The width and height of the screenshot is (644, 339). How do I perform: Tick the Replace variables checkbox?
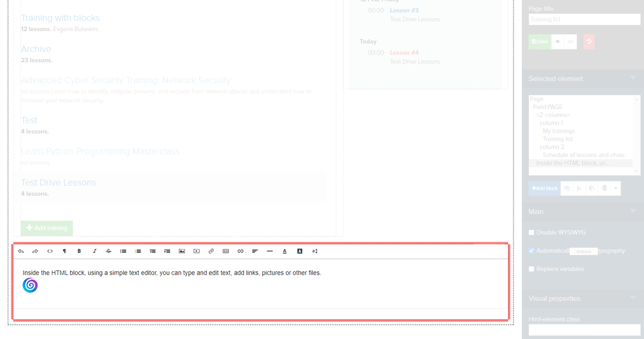(x=531, y=269)
